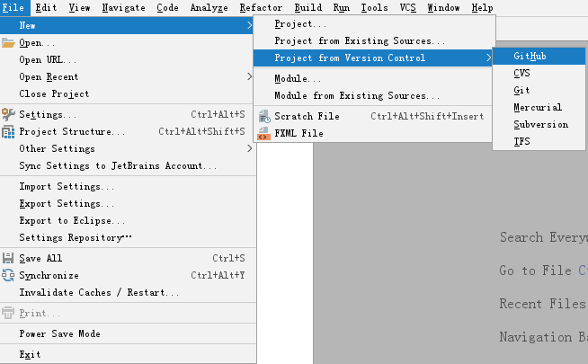This screenshot has height=364, width=588.
Task: Click the FXML File icon
Action: (x=264, y=134)
